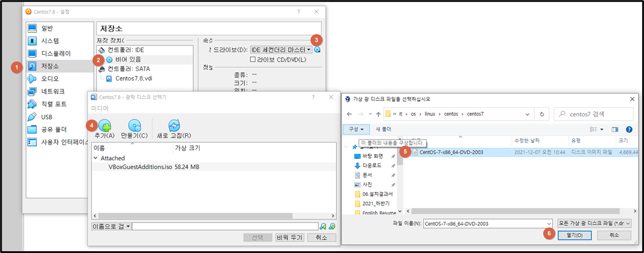This screenshot has width=644, height=253.
Task: Click the up-folder arrow in file dialog
Action: [378, 114]
